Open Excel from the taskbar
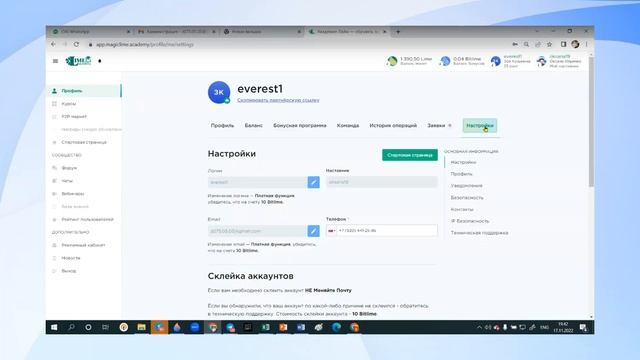The height and width of the screenshot is (360, 640). pyautogui.click(x=265, y=327)
